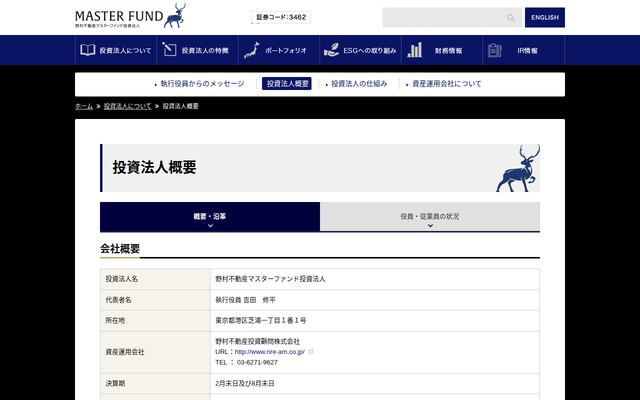Select 投資法人概要 sub-navigation item

tap(287, 84)
